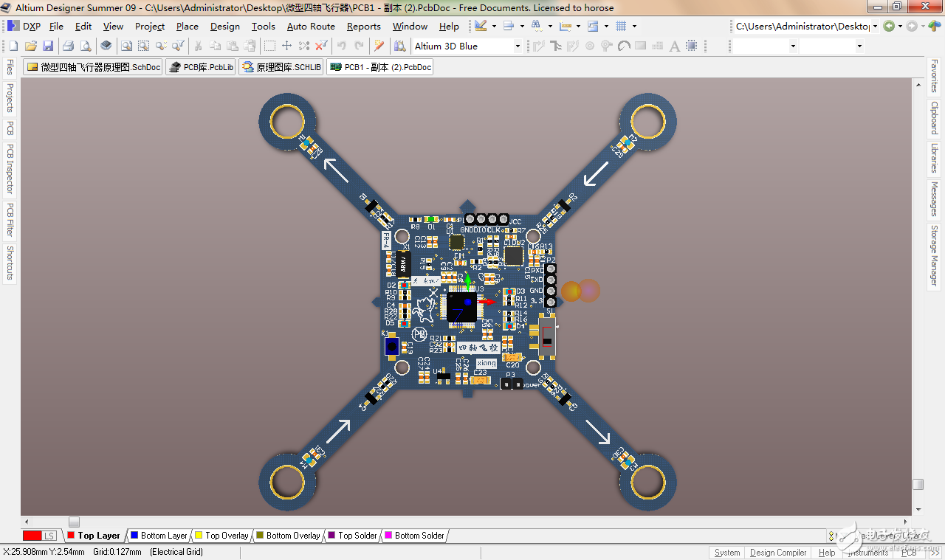Open the Place Room dropdown arrow
Screen dimensions: 945x560
606,26
